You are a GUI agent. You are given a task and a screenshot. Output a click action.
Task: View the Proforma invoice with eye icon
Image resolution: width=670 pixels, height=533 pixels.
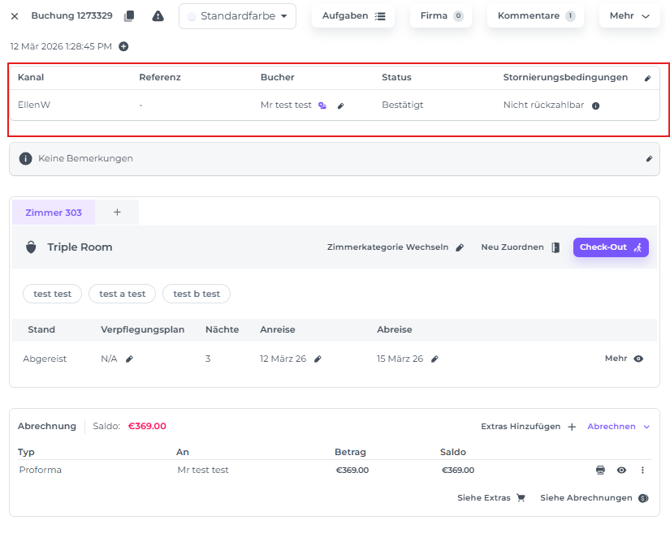tap(621, 470)
